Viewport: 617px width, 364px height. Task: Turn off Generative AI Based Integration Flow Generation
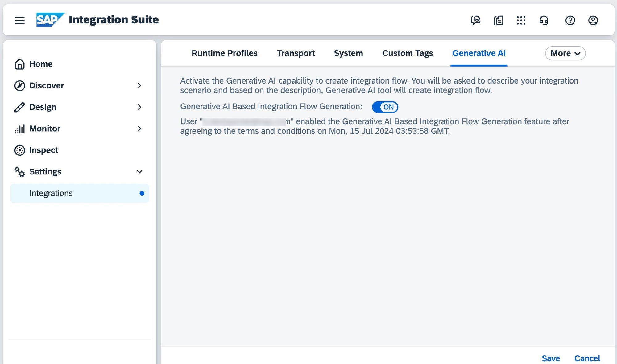click(385, 107)
